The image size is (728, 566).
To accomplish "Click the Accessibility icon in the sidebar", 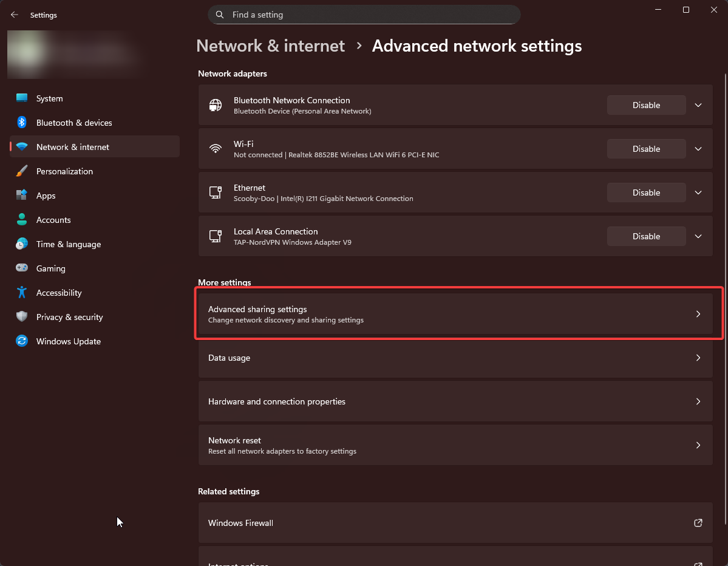I will point(22,292).
